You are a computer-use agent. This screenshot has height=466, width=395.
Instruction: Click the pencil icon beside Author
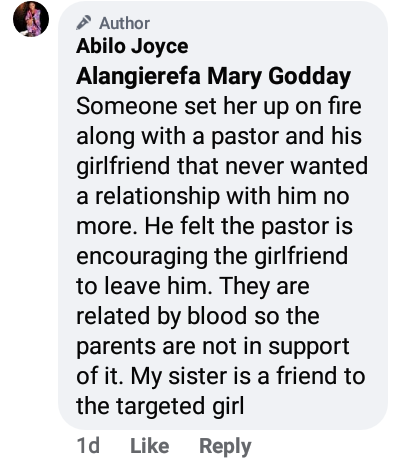(x=84, y=23)
